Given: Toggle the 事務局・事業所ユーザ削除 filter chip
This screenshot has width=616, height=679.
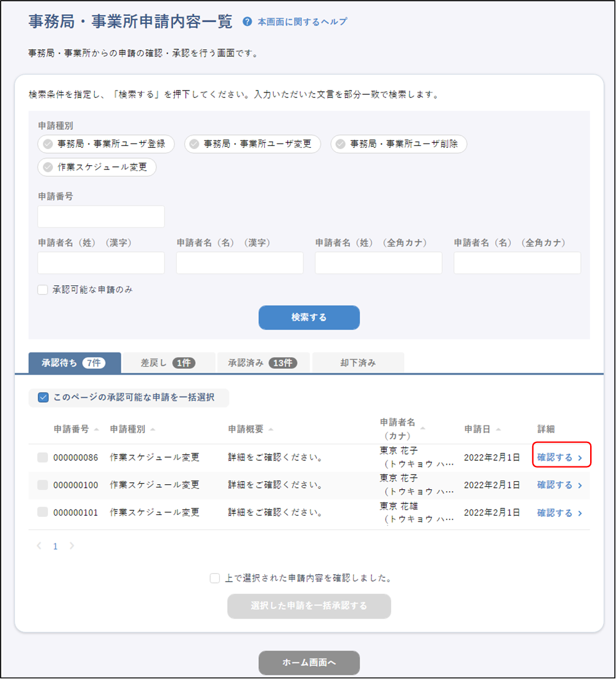Looking at the screenshot, I should (x=399, y=144).
